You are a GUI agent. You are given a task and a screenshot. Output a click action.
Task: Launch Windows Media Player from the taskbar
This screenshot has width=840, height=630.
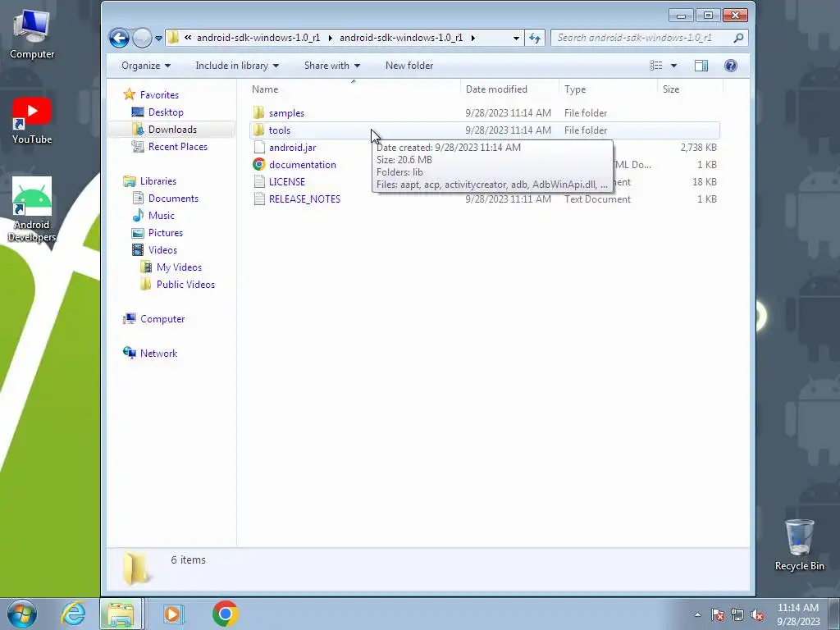click(x=172, y=614)
